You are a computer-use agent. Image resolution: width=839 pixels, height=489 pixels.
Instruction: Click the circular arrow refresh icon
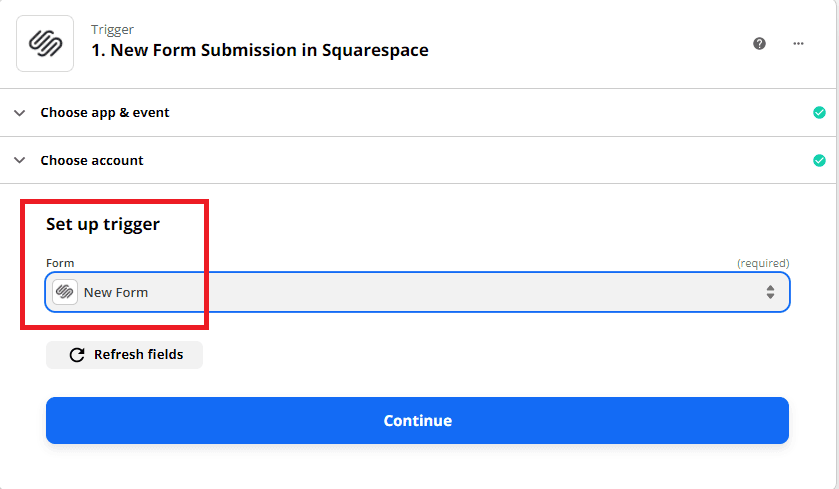point(76,355)
